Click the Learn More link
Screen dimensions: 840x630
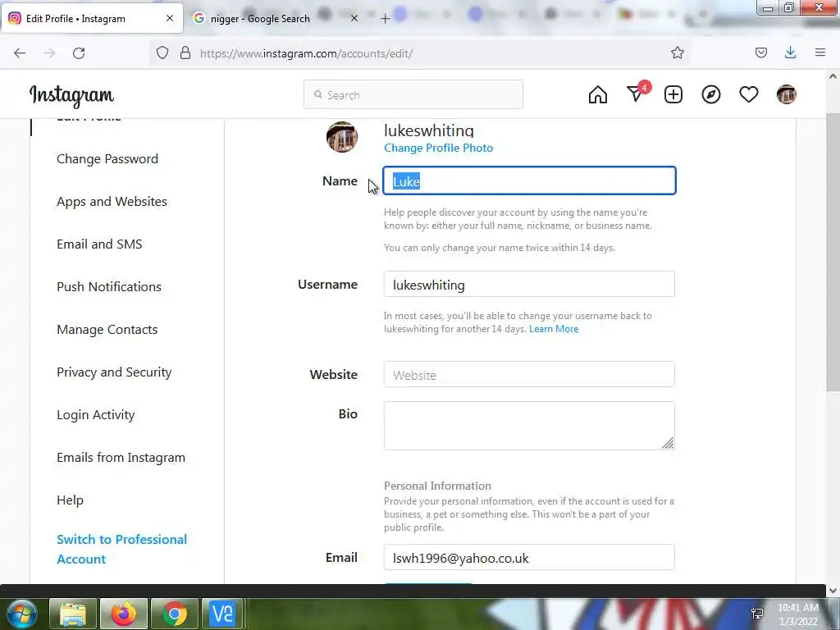point(554,329)
